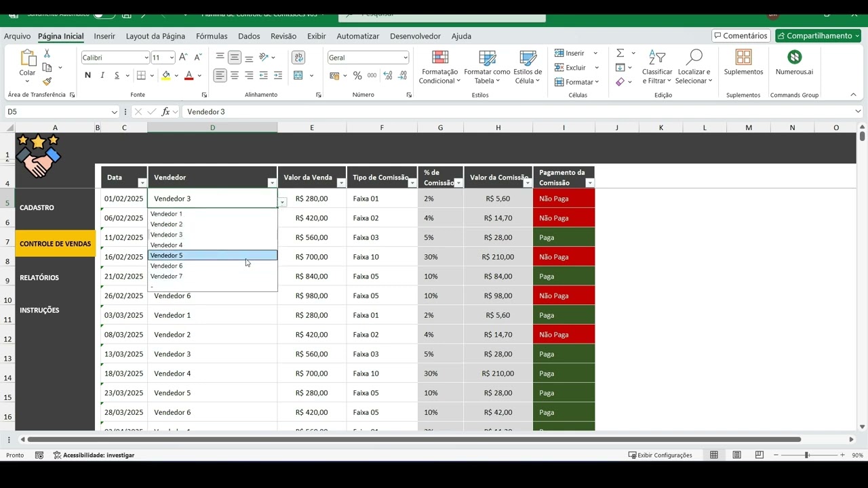The image size is (868, 488).
Task: Click the Format Painter brush icon
Action: coord(47,81)
